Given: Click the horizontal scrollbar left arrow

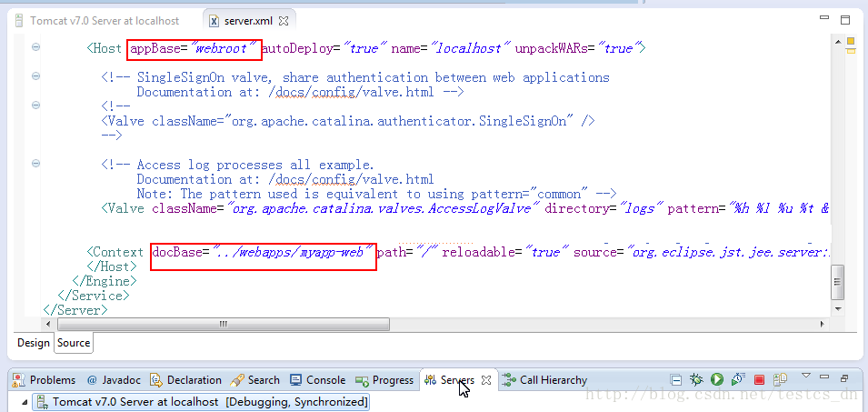Looking at the screenshot, I should pyautogui.click(x=48, y=324).
